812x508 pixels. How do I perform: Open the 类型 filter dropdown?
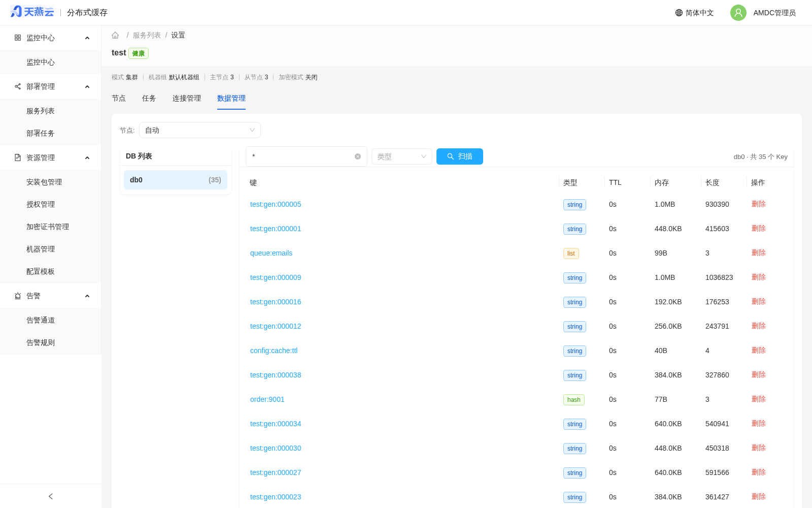402,156
